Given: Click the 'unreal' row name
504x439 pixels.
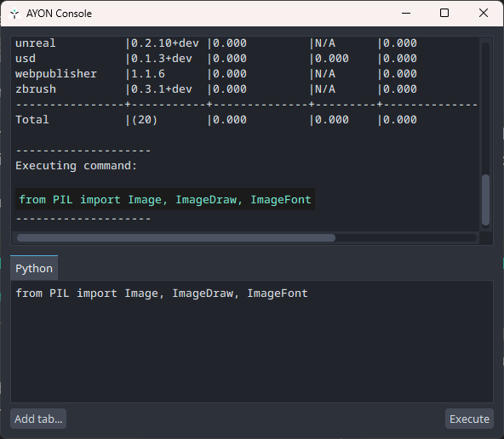Looking at the screenshot, I should (x=36, y=43).
